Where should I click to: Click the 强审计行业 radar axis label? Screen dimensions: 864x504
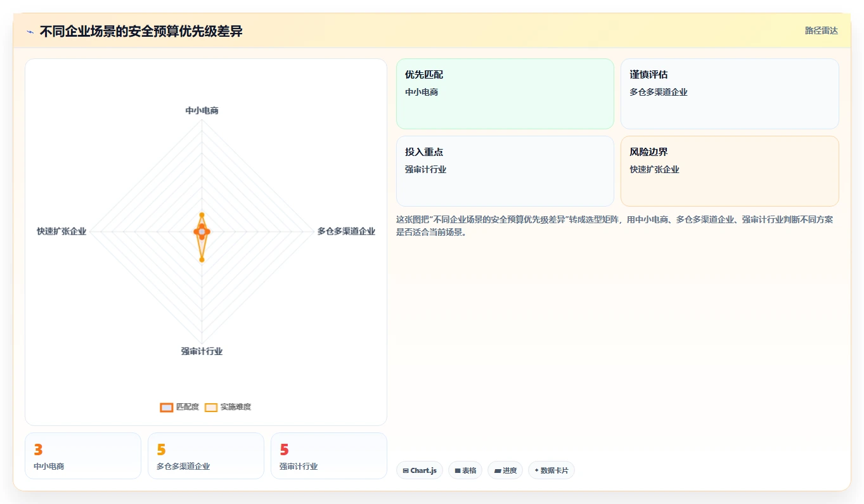[x=202, y=351]
